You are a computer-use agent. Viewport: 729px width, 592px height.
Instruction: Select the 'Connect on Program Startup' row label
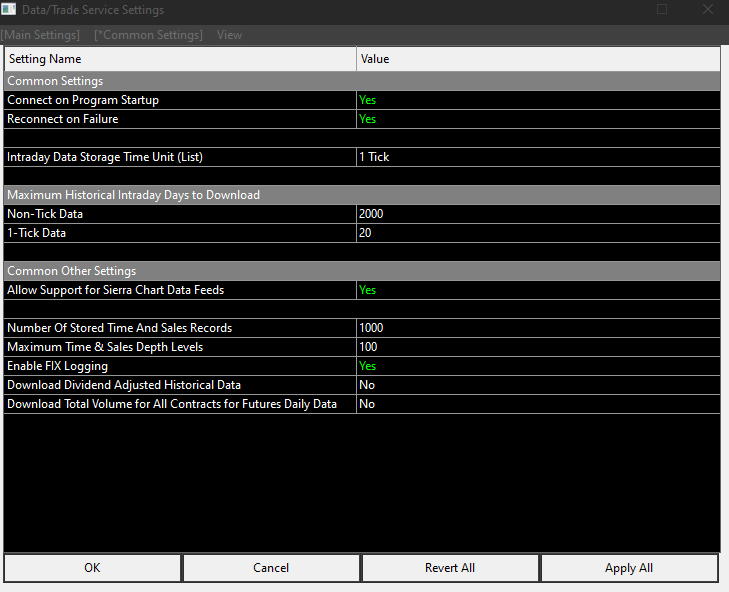pyautogui.click(x=83, y=100)
